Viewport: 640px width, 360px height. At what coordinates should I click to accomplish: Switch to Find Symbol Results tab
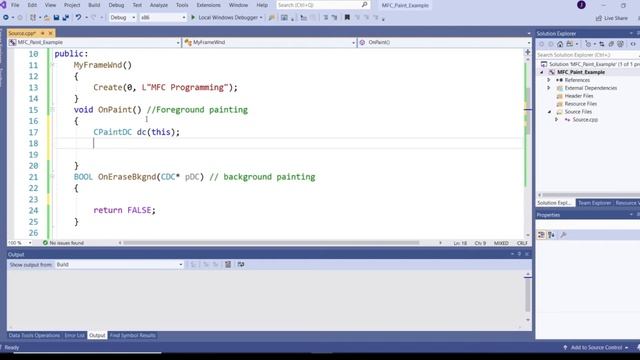[x=133, y=336]
